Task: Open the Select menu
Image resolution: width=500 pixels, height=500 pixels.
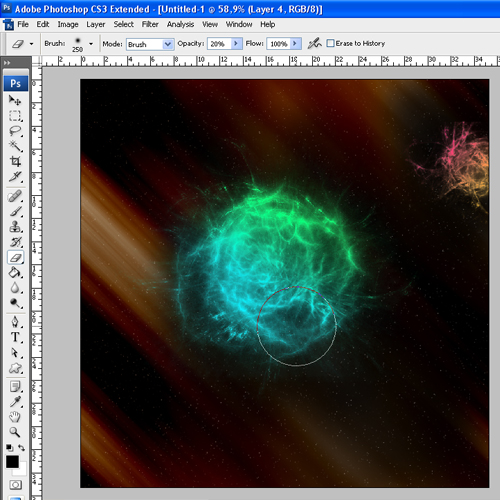Action: coord(123,24)
